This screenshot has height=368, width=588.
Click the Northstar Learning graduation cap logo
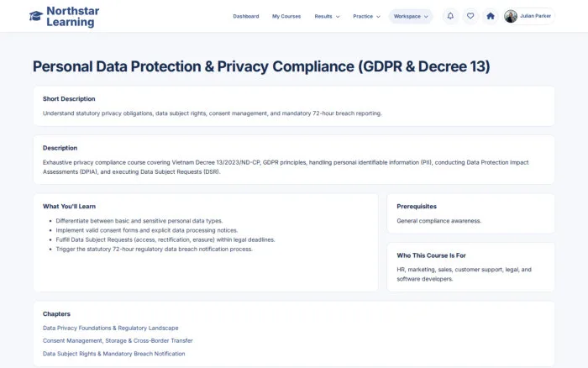click(36, 16)
